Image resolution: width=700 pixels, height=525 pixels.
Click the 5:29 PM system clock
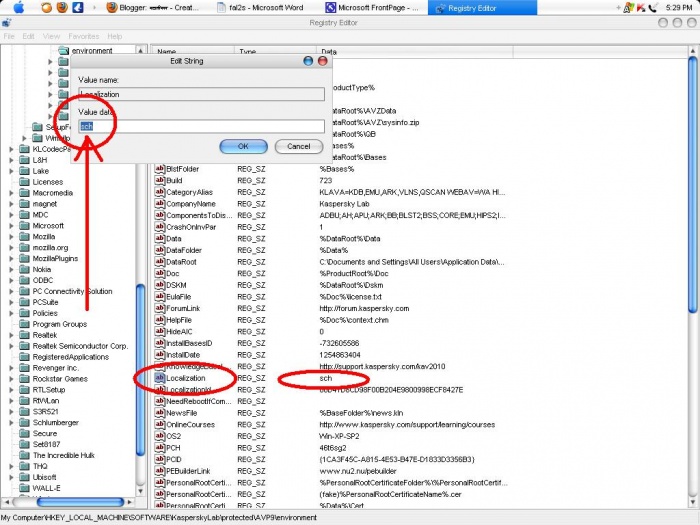point(679,8)
